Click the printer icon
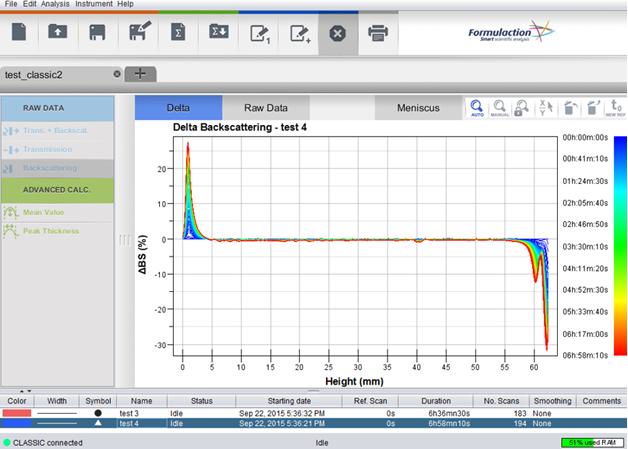Screen dimensions: 628x449 378,33
